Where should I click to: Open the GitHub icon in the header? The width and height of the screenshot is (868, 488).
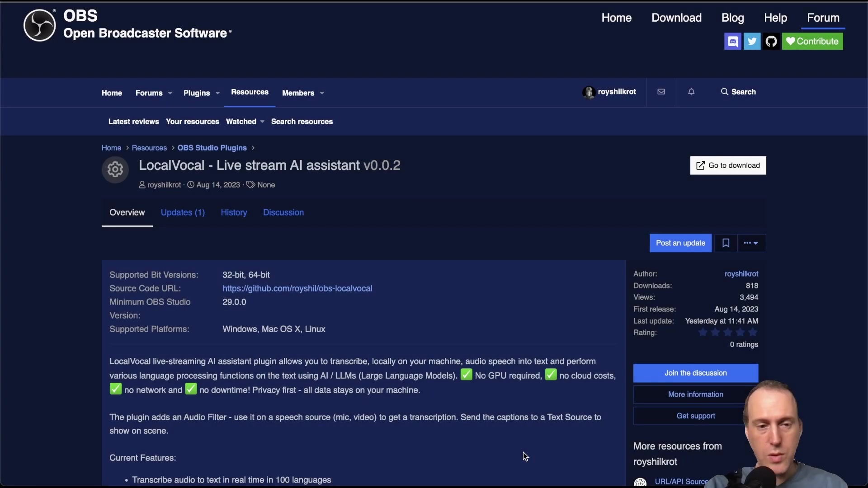(x=771, y=41)
